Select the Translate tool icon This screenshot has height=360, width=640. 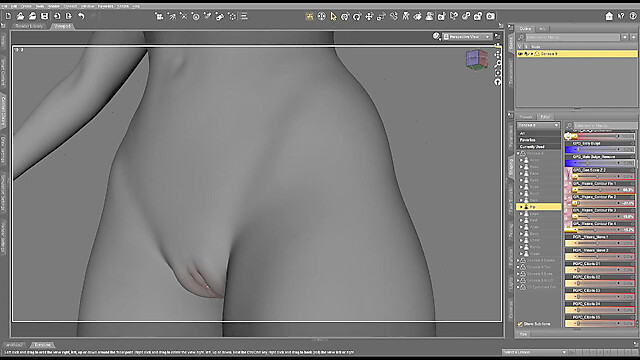tap(369, 16)
